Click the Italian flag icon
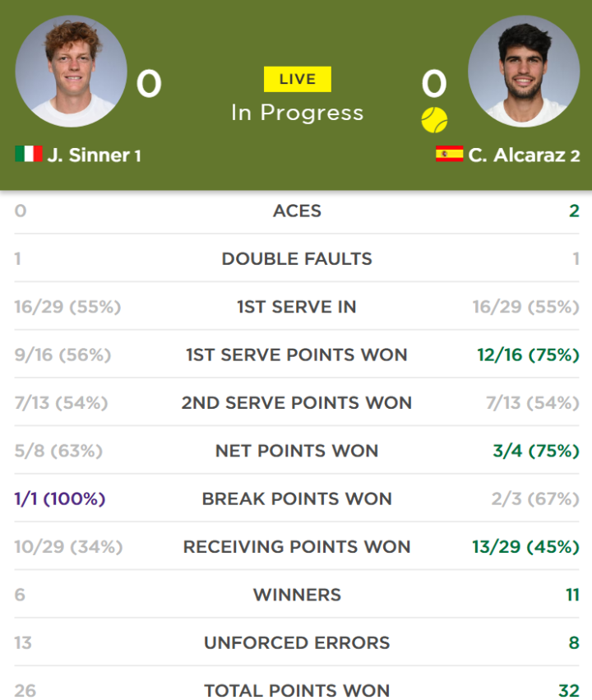Image resolution: width=592 pixels, height=700 pixels. click(x=29, y=154)
